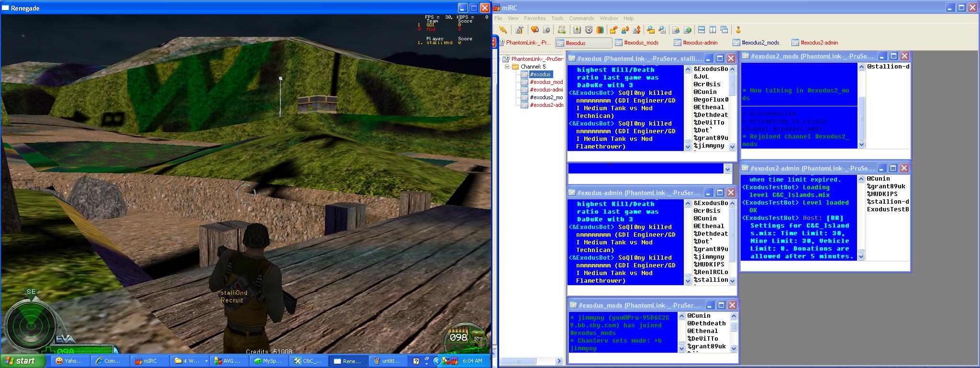The height and width of the screenshot is (368, 980).
Task: Open the Favorites menu
Action: (x=535, y=18)
